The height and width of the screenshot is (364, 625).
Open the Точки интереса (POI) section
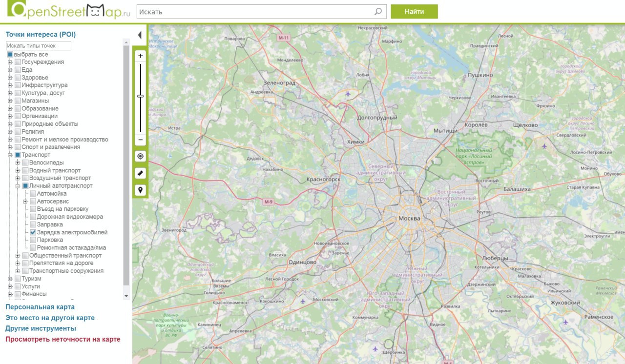click(41, 35)
